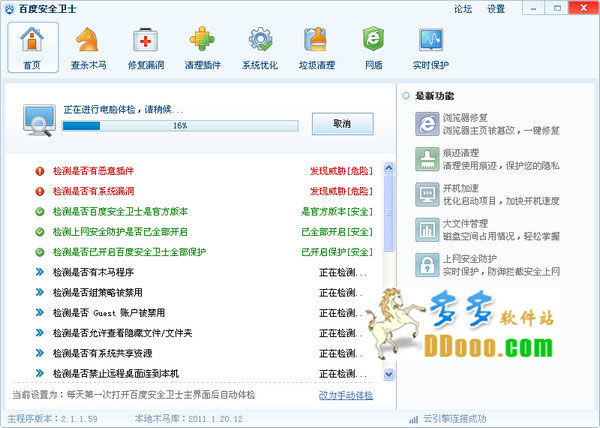Click the scan list scrollbar thumb
Viewport: 600px width, 428px height.
[389, 212]
